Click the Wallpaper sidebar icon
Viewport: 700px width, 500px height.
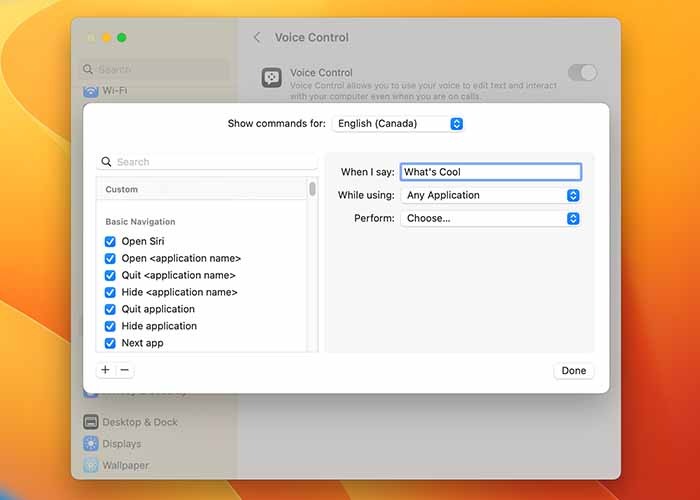pyautogui.click(x=91, y=465)
